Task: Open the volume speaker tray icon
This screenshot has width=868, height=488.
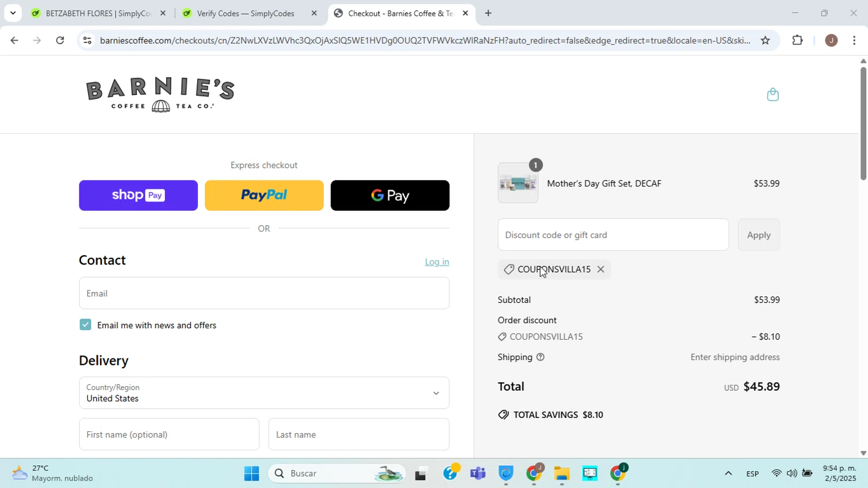Action: [x=792, y=474]
